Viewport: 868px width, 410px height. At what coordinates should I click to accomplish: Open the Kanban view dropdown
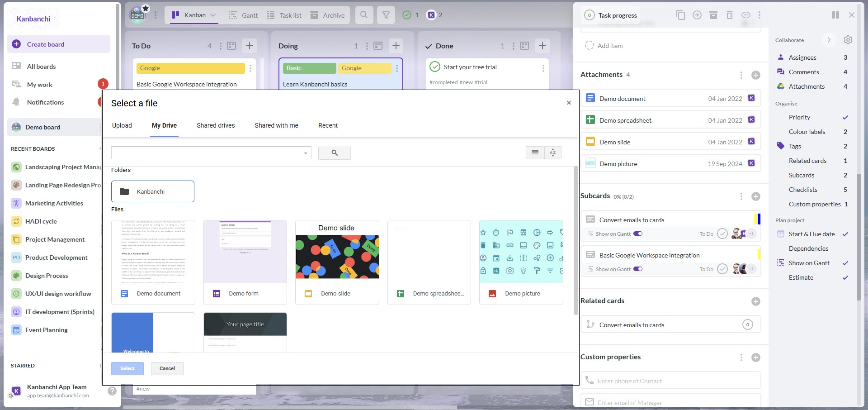coord(212,14)
